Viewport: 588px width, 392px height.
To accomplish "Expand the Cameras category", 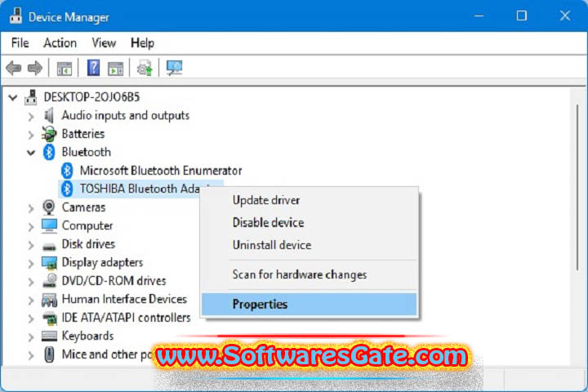I will coord(31,208).
